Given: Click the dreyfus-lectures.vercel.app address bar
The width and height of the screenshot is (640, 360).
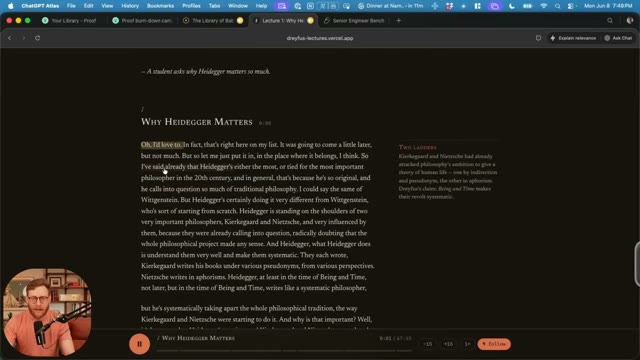Looking at the screenshot, I should (x=320, y=38).
